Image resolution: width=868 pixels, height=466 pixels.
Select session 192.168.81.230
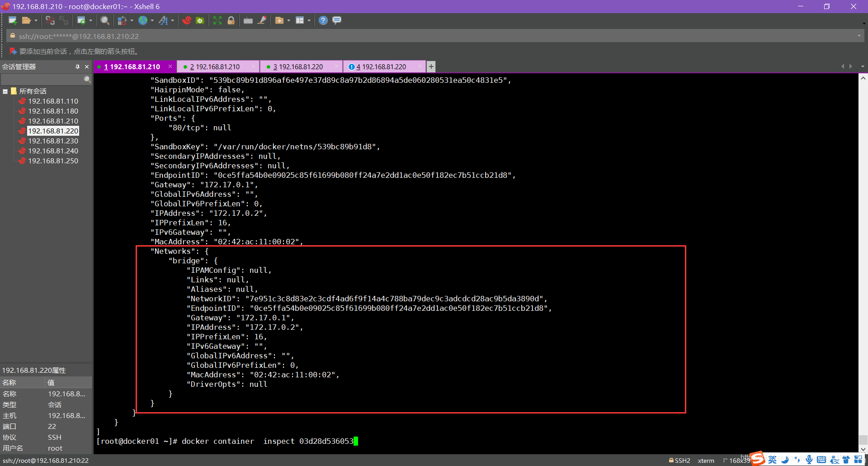pos(53,141)
